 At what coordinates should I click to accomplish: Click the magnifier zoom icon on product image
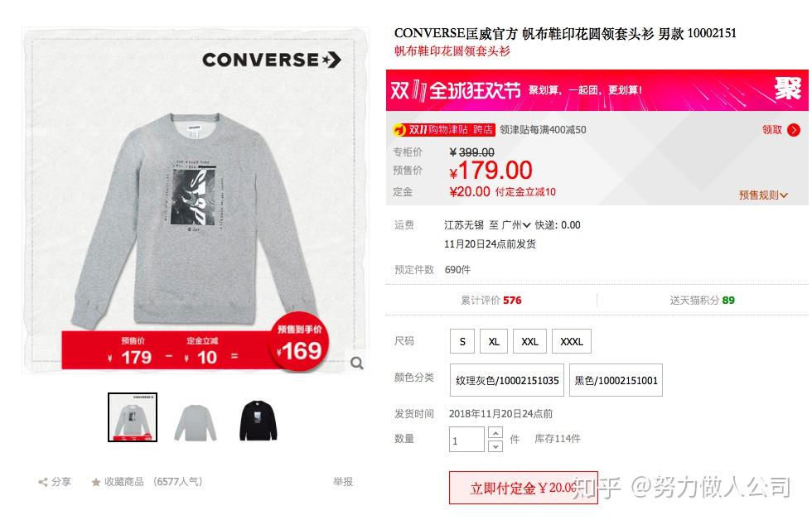click(x=357, y=364)
